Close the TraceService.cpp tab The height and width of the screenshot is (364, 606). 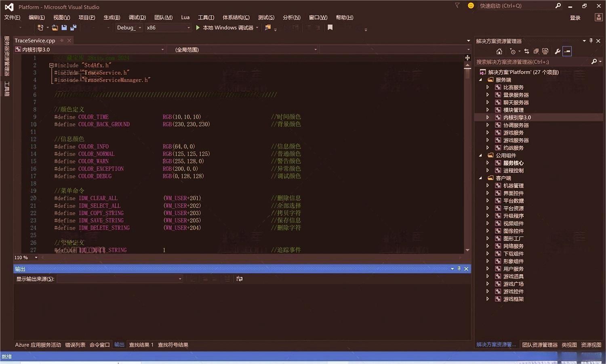point(69,40)
